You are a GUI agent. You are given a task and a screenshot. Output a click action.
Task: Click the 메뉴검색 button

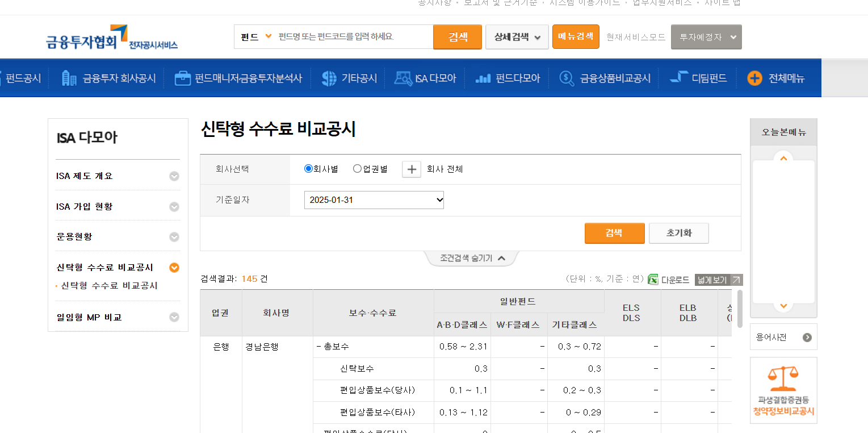pyautogui.click(x=576, y=36)
